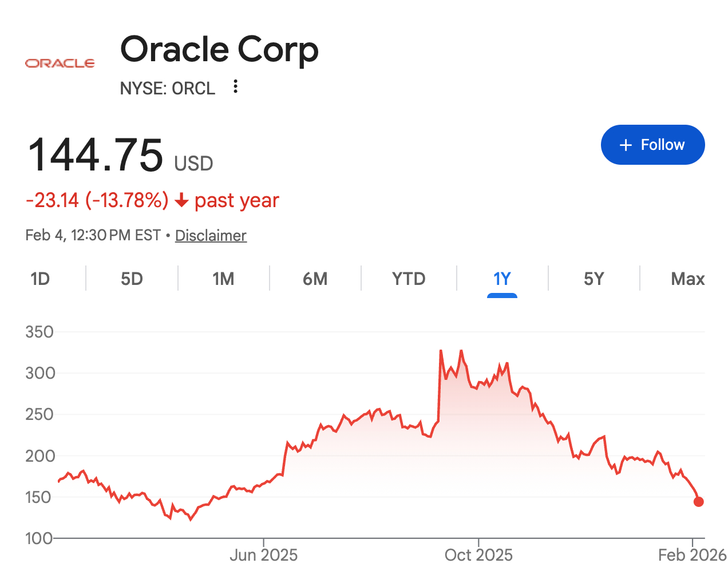
Task: Click the Oracle logo icon
Action: (x=60, y=63)
